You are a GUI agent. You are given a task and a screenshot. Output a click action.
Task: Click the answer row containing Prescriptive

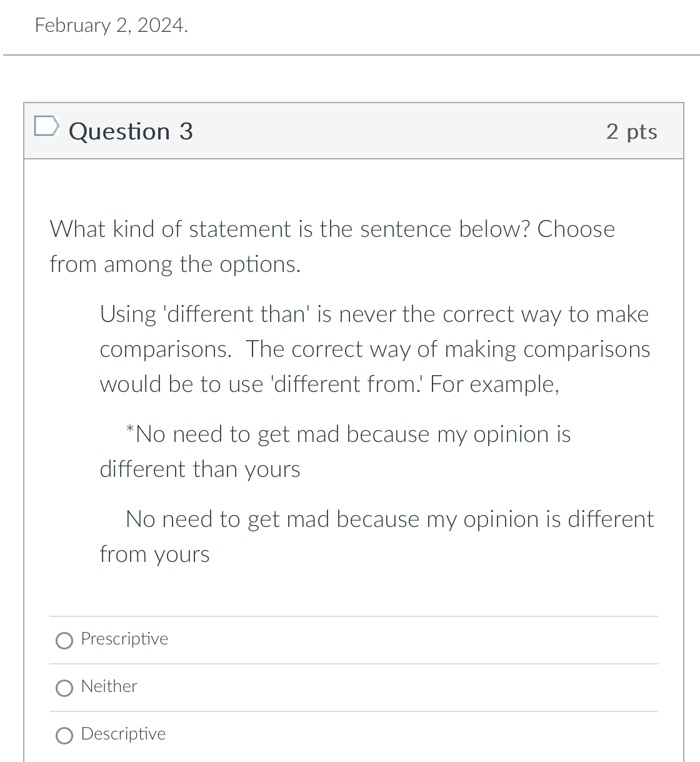(353, 639)
